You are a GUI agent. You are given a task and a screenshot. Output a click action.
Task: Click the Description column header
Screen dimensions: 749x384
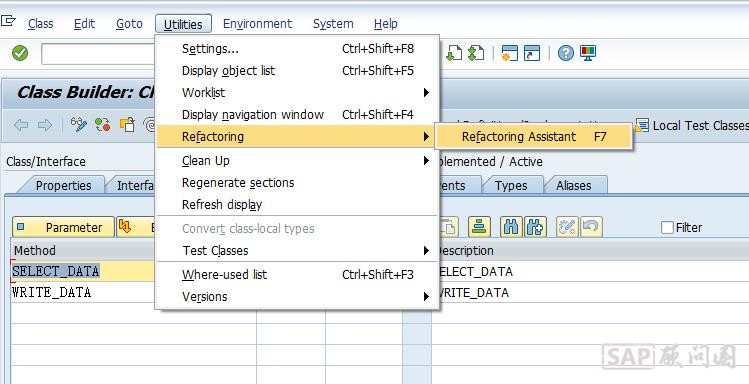590,250
